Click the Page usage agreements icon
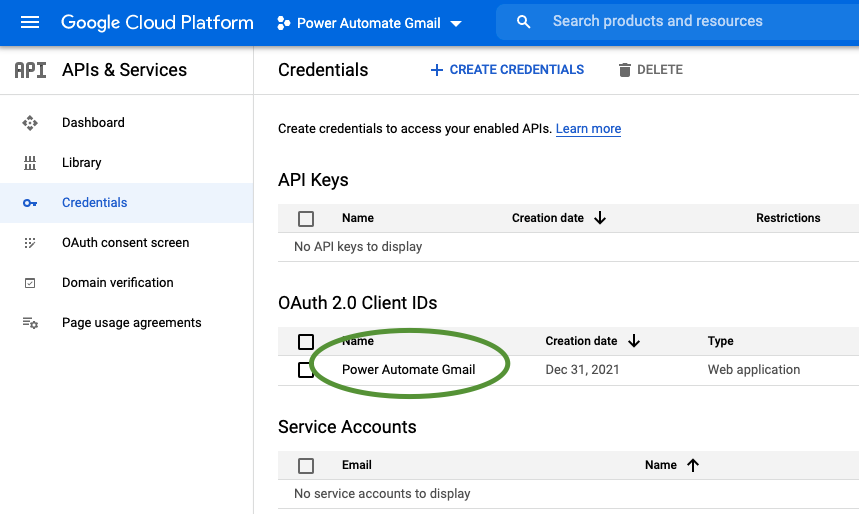 tap(30, 323)
